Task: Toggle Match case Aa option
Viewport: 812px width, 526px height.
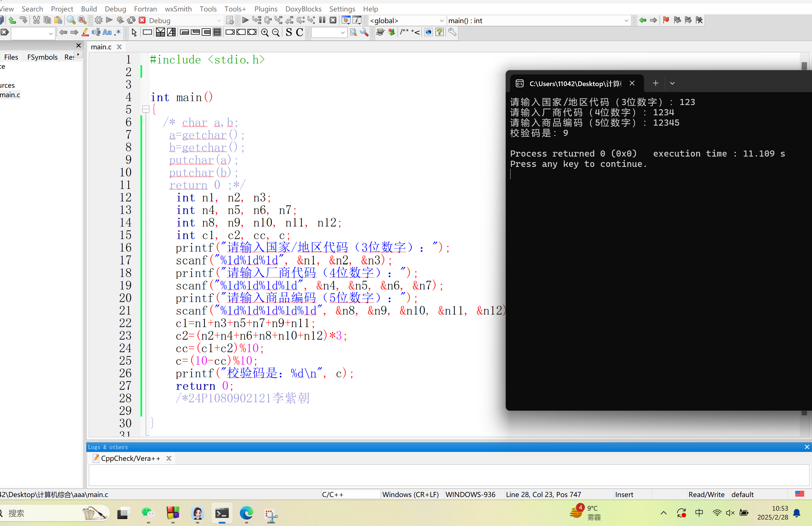Action: pyautogui.click(x=107, y=32)
